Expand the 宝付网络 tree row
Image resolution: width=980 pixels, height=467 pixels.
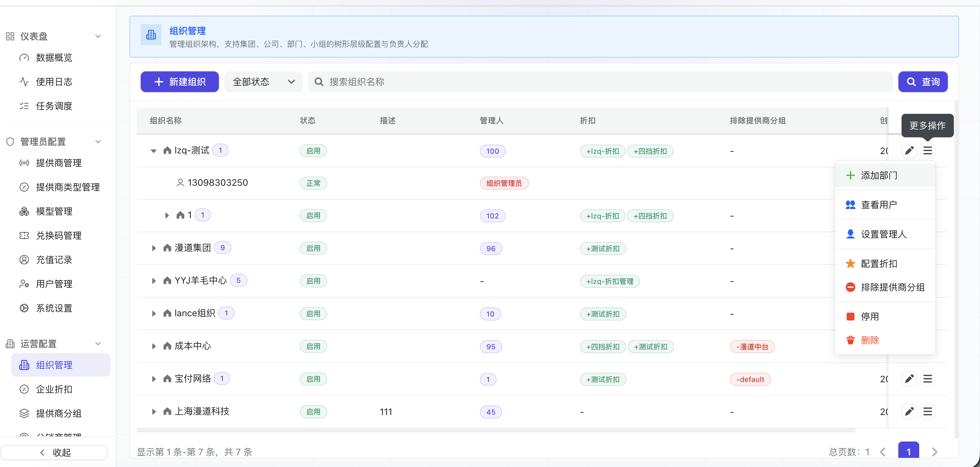click(154, 379)
